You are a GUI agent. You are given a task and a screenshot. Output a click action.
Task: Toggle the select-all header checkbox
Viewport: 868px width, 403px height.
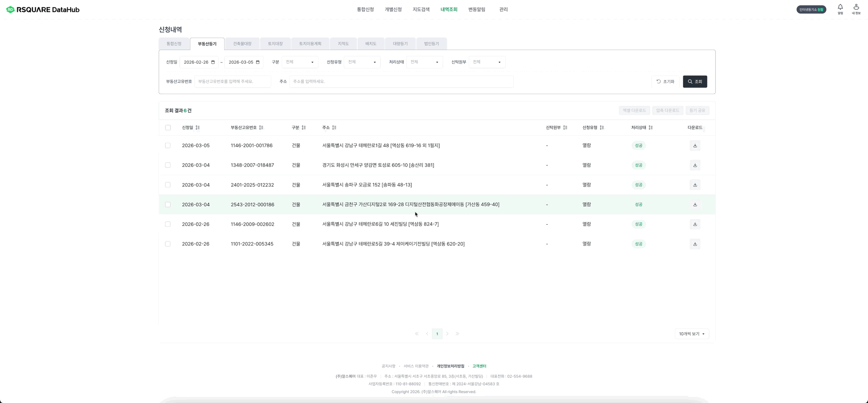pos(168,128)
